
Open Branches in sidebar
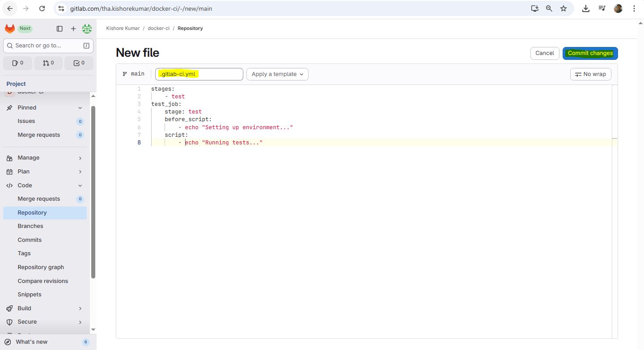[30, 226]
